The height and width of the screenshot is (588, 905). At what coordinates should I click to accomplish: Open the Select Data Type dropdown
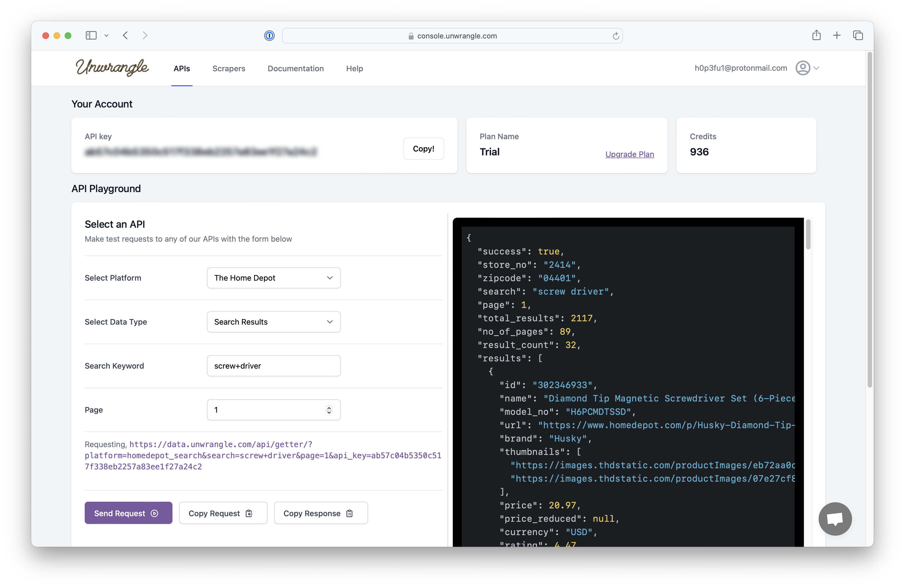coord(273,322)
